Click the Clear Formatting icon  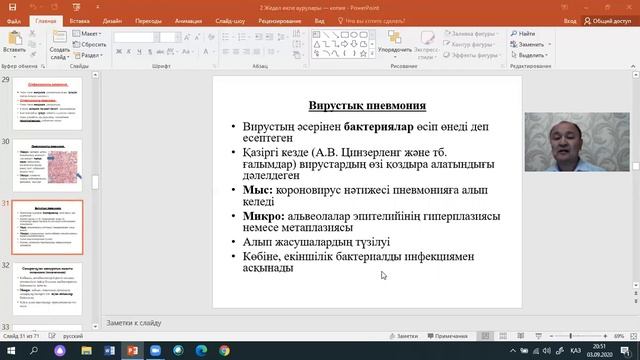click(211, 38)
